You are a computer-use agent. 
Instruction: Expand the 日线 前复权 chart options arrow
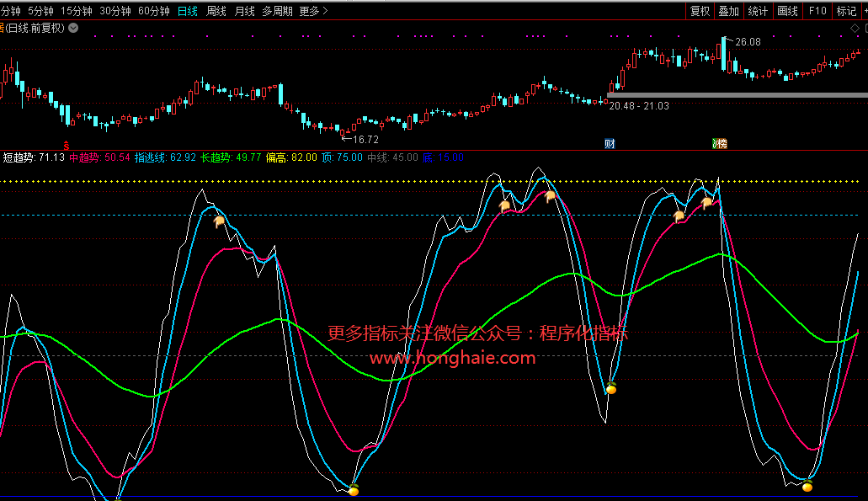click(x=73, y=28)
